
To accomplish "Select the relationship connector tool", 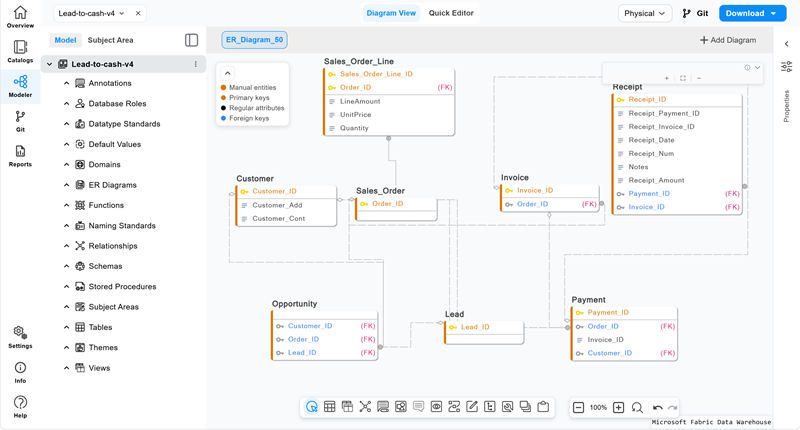I will [365, 407].
